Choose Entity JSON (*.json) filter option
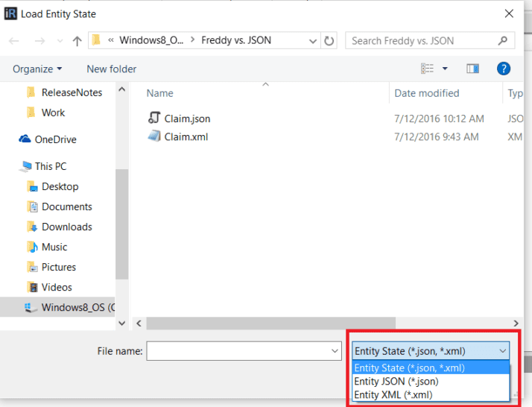 (x=396, y=381)
